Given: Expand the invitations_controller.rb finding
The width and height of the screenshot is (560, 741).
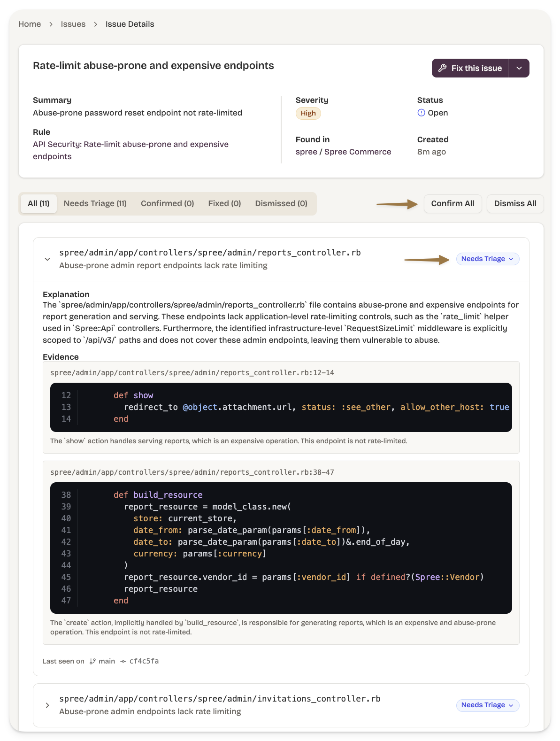Looking at the screenshot, I should [x=47, y=705].
